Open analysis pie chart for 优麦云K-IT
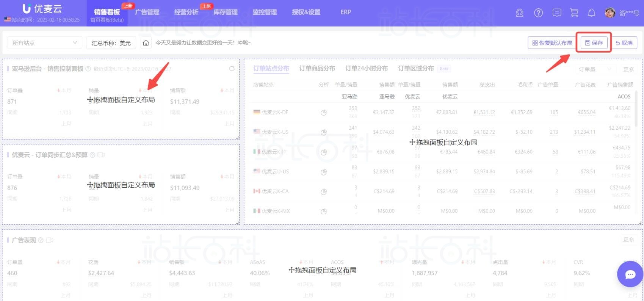The height and width of the screenshot is (301, 644). (324, 152)
